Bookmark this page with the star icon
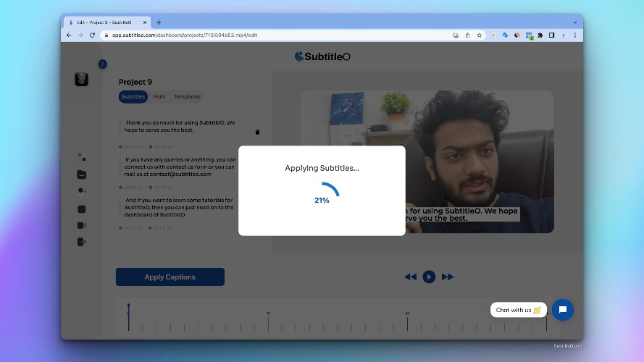This screenshot has width=644, height=362. [x=479, y=35]
